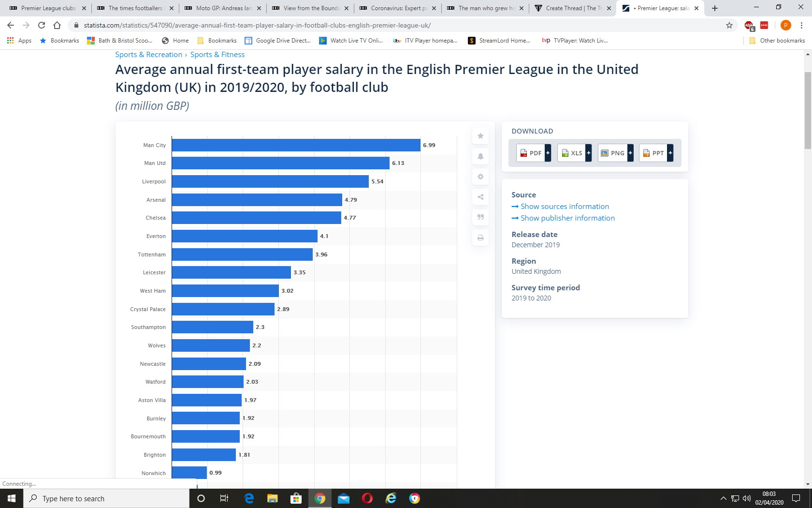Show hidden system tray icons
The width and height of the screenshot is (812, 508).
point(723,498)
